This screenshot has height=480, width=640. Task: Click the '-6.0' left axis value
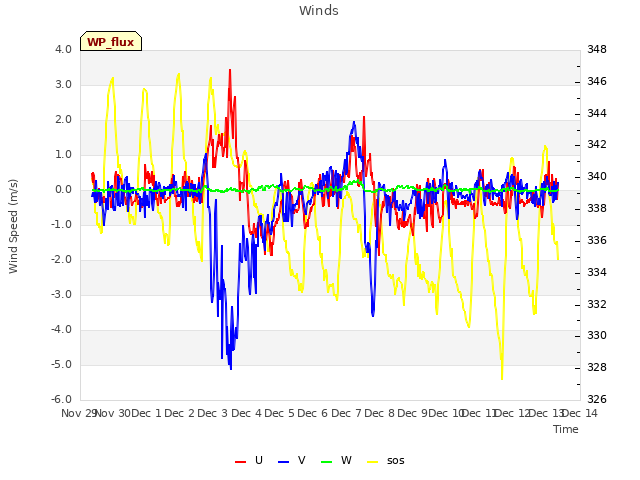(61, 400)
